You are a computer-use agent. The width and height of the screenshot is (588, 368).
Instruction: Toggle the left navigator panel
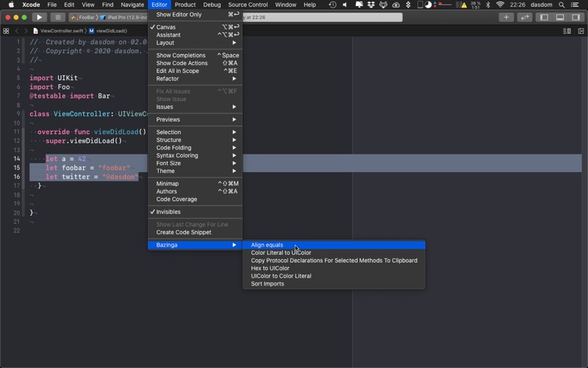coord(544,17)
